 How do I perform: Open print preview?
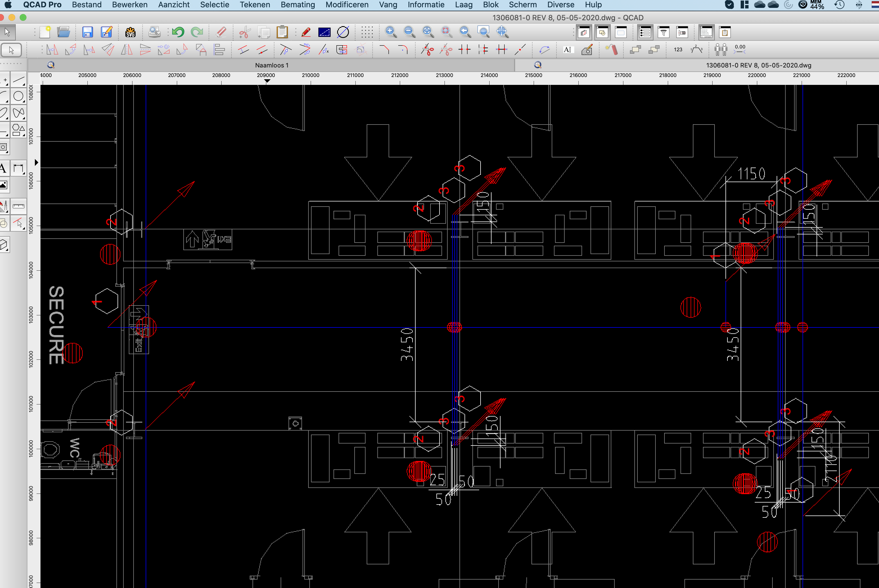(154, 32)
